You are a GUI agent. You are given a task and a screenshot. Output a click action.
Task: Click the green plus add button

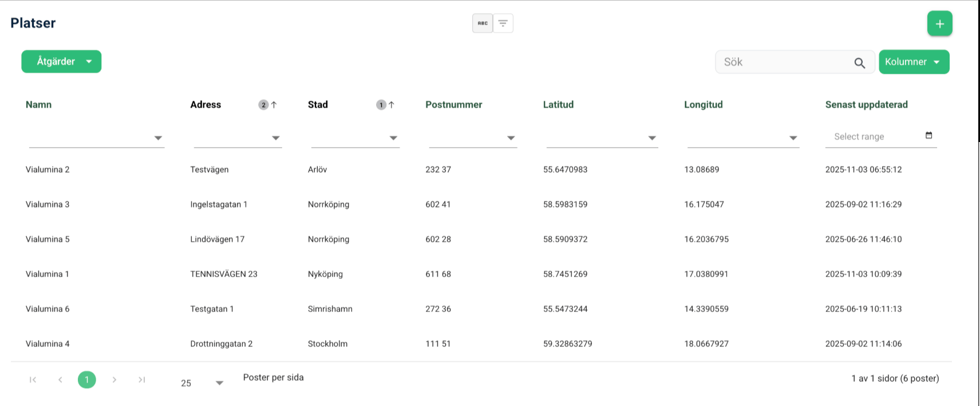pyautogui.click(x=939, y=23)
